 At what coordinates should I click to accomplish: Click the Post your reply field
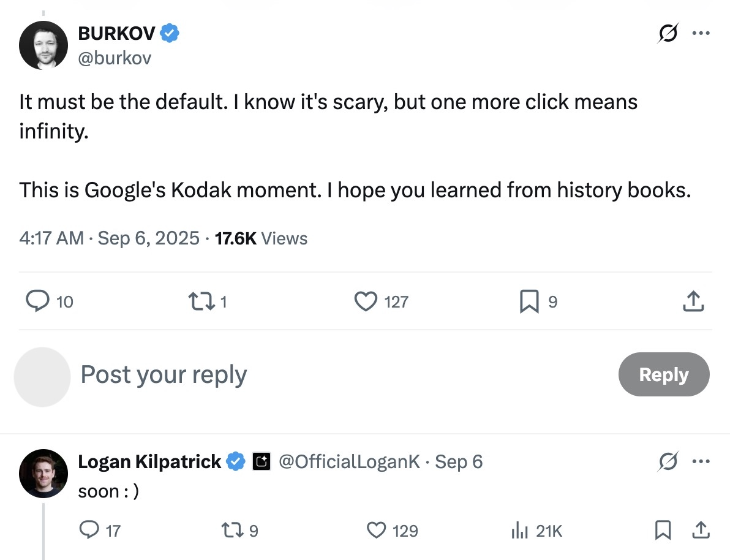pos(163,374)
